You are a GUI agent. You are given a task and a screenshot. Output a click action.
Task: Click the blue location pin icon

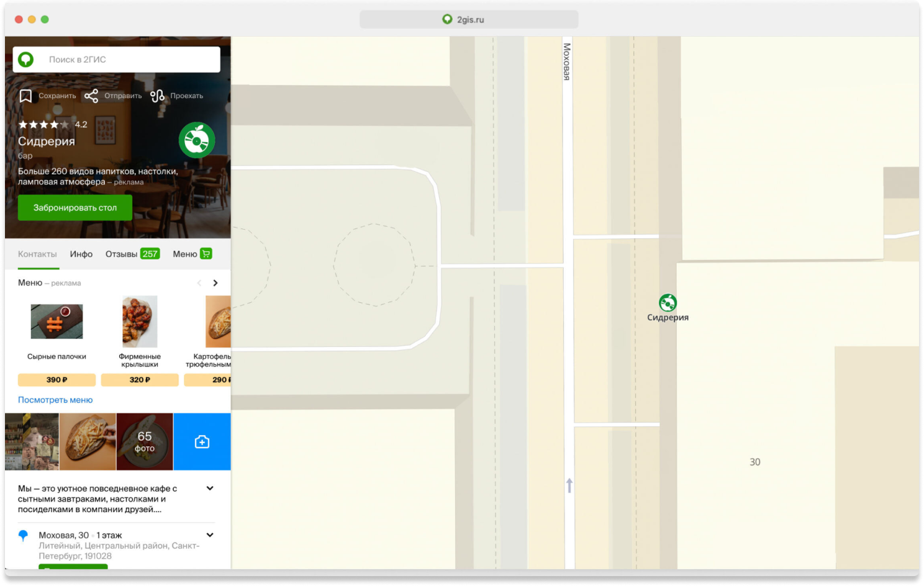coord(23,536)
